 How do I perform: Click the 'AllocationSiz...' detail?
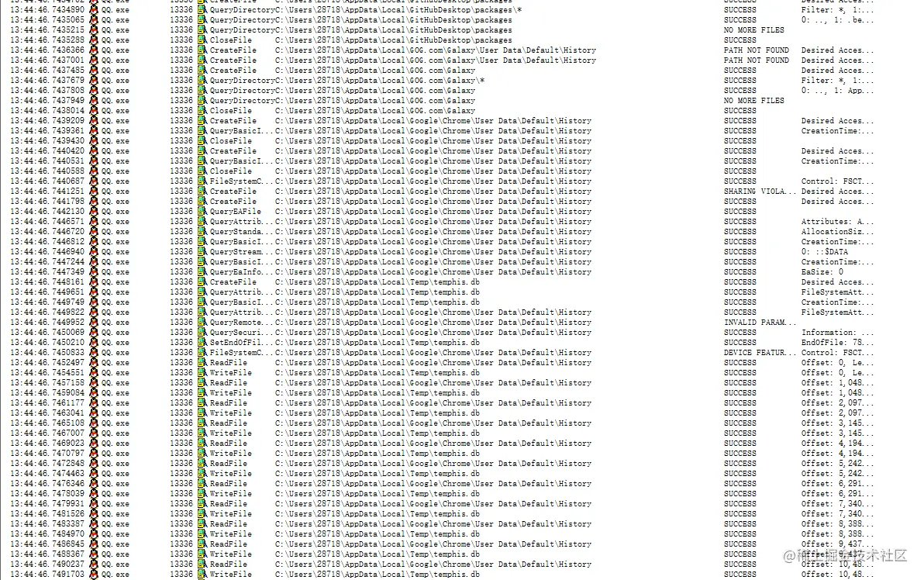pos(837,232)
